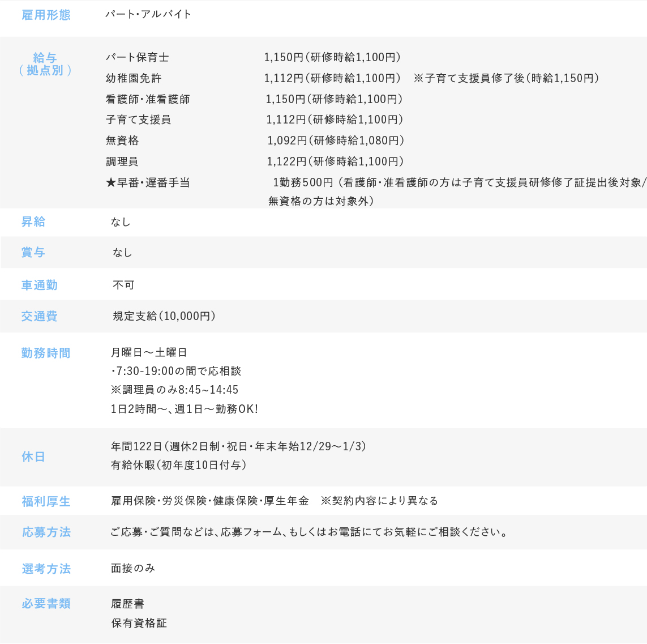The height and width of the screenshot is (644, 647).
Task: Click the ★早番･遅番手当 allowance label
Action: tap(148, 182)
